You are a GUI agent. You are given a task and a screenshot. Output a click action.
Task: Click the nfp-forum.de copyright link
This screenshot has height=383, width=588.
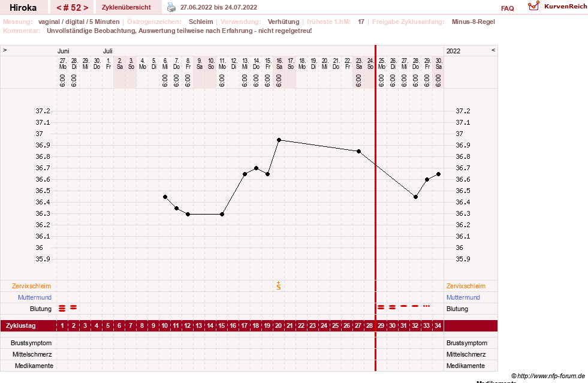coord(548,376)
